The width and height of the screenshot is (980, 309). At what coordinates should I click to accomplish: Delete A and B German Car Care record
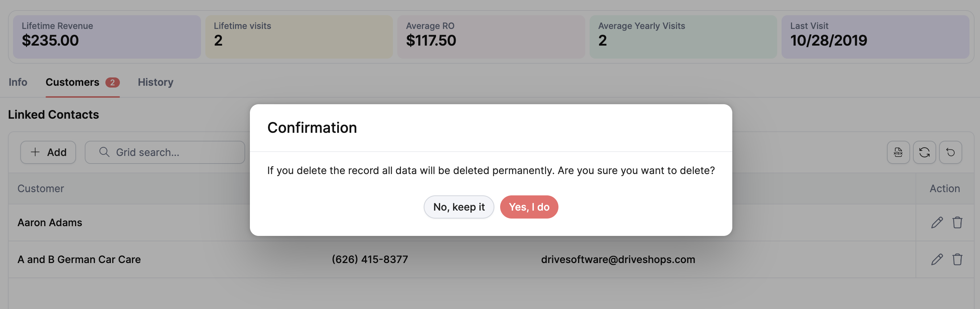tap(957, 259)
